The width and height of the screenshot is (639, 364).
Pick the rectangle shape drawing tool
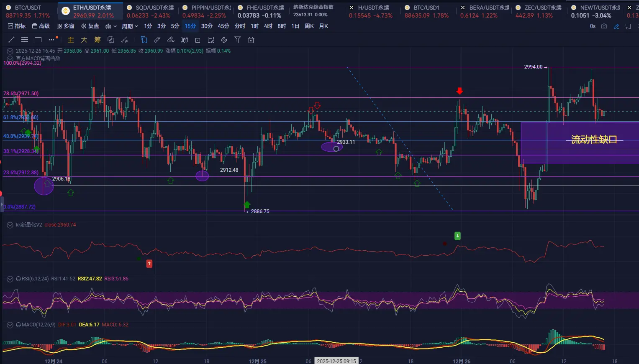coord(38,40)
